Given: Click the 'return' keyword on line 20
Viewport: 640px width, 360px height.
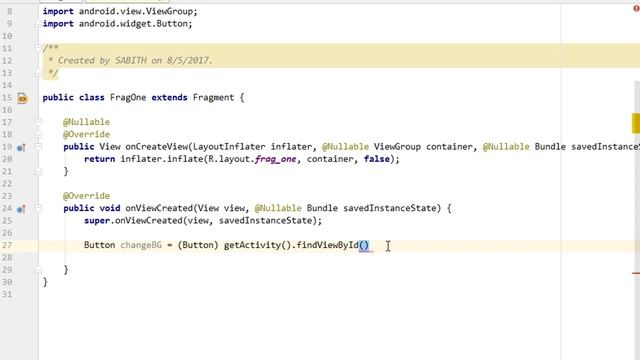Looking at the screenshot, I should click(100, 159).
